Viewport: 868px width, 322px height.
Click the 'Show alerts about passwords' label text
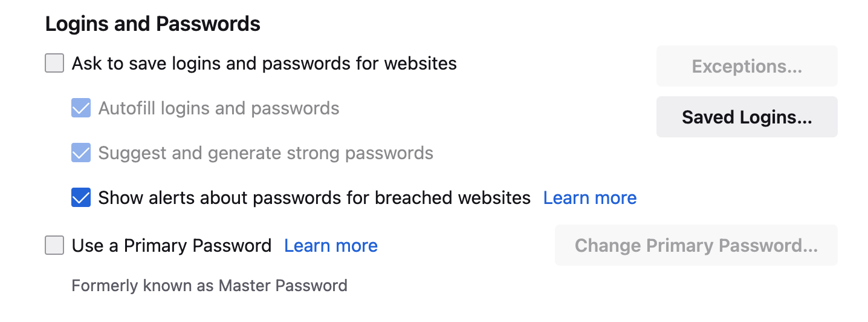(x=209, y=197)
